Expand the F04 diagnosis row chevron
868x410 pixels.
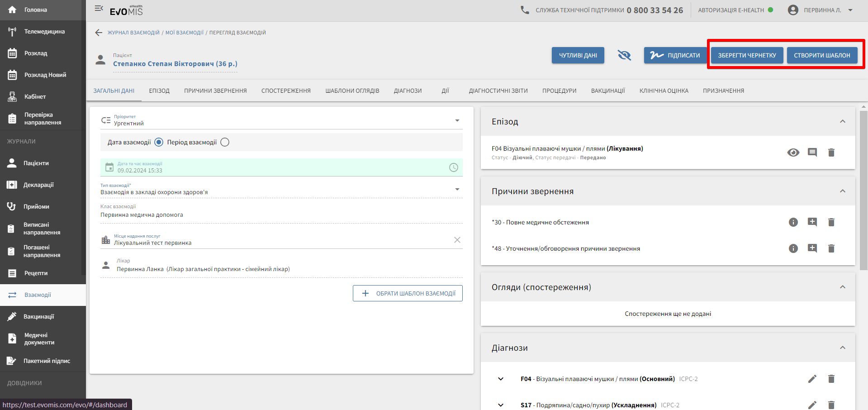click(501, 379)
